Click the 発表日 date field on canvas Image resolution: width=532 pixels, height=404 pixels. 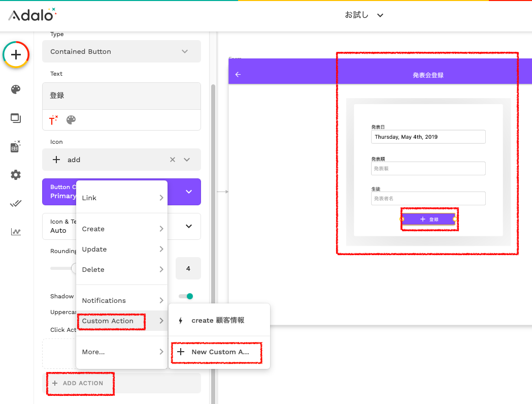pyautogui.click(x=428, y=137)
